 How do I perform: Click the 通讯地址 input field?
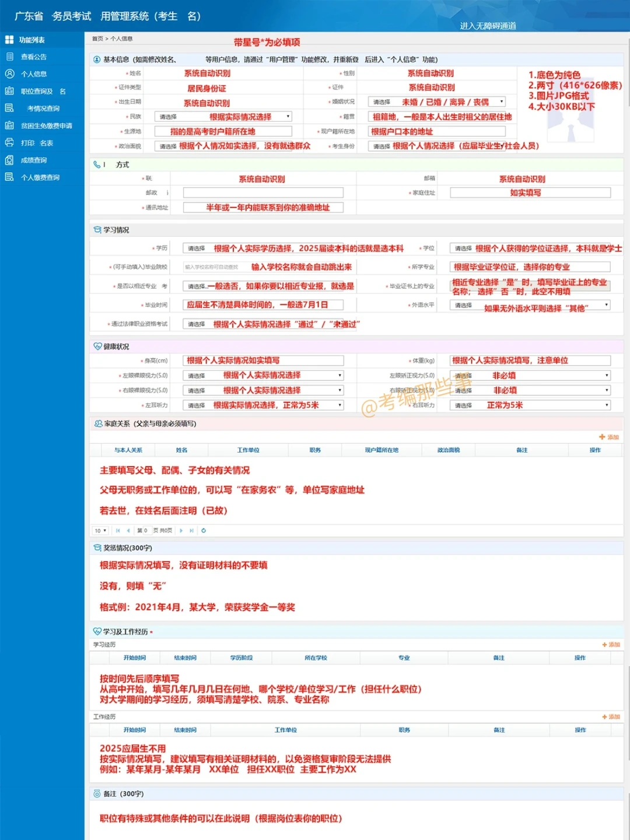263,207
